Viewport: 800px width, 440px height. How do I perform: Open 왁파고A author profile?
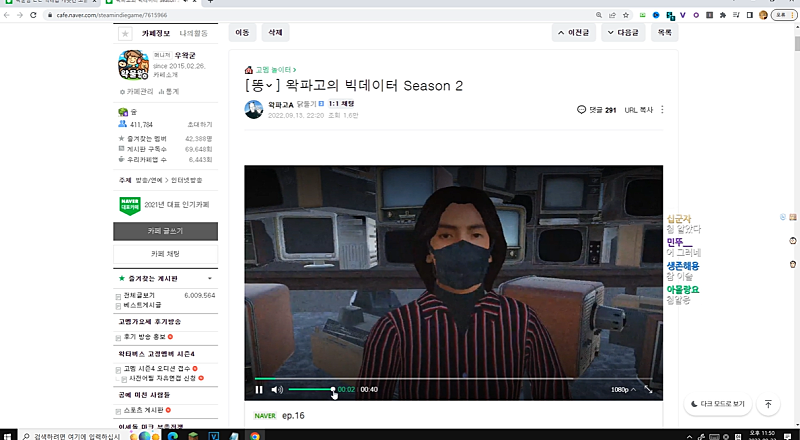point(281,104)
